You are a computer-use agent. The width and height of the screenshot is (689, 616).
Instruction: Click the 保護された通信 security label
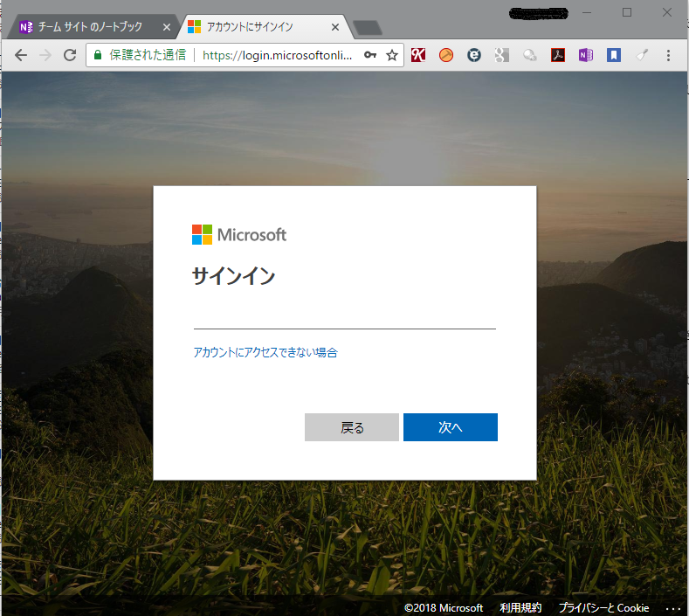(x=148, y=55)
